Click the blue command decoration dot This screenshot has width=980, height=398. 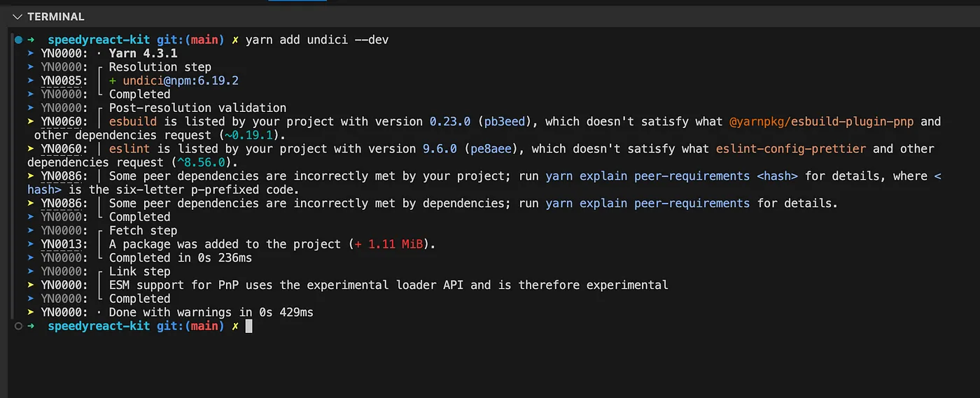[19, 40]
